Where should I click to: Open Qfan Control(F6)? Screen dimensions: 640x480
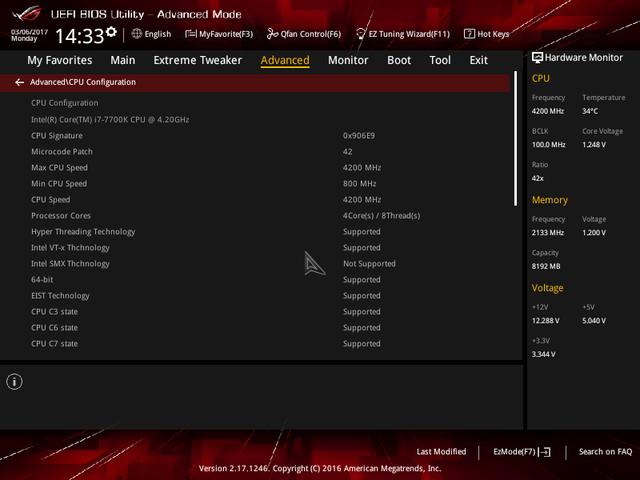tap(304, 34)
